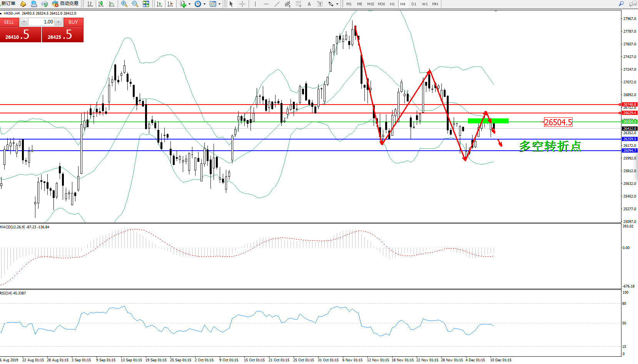Click the tile windows icon
This screenshot has height=364, width=638.
[146, 4]
